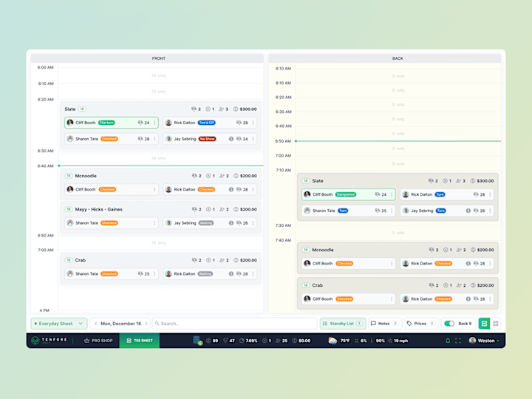Click the 18 badge beside Back Mcnoodle

(x=306, y=250)
